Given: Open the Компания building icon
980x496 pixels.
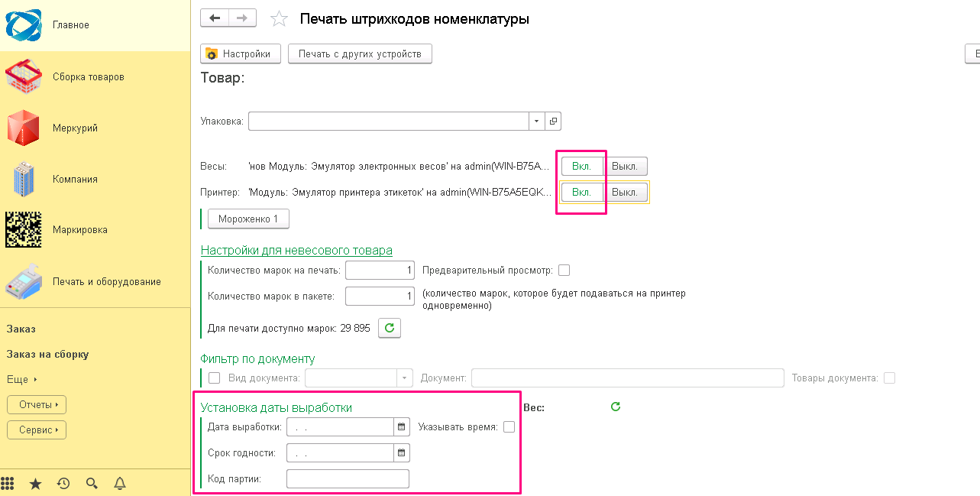Looking at the screenshot, I should pos(24,179).
